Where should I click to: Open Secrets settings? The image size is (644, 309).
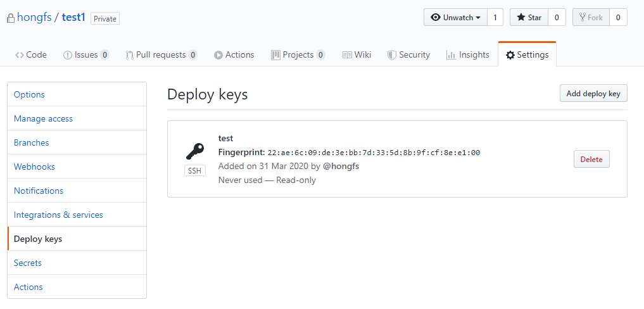[x=77, y=263]
